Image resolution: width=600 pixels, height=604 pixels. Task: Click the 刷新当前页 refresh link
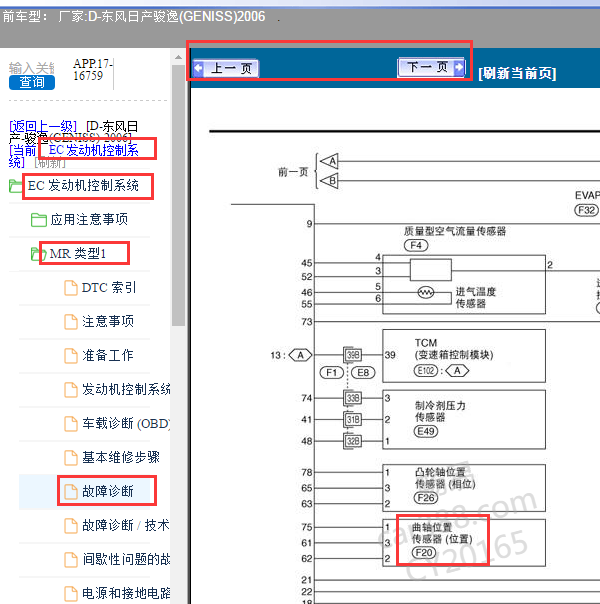click(x=517, y=73)
